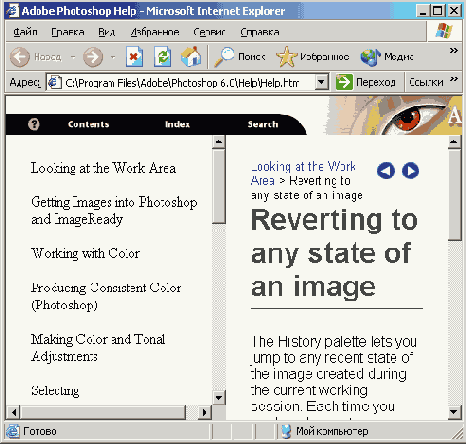This screenshot has width=466, height=444.
Task: Expand hidden toolbar buttons chevron
Action: click(453, 50)
